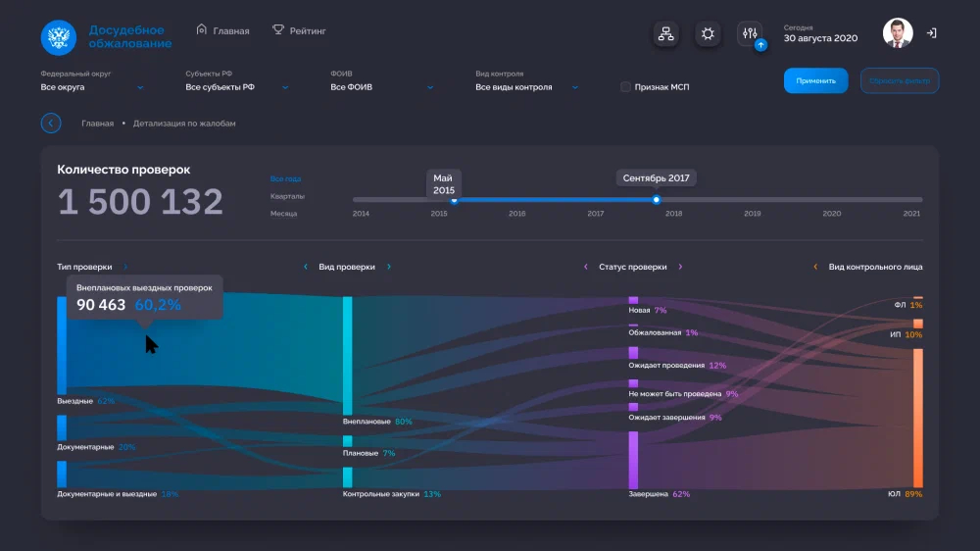Click right chevron of Вид проверки
This screenshot has width=980, height=551.
click(x=389, y=267)
